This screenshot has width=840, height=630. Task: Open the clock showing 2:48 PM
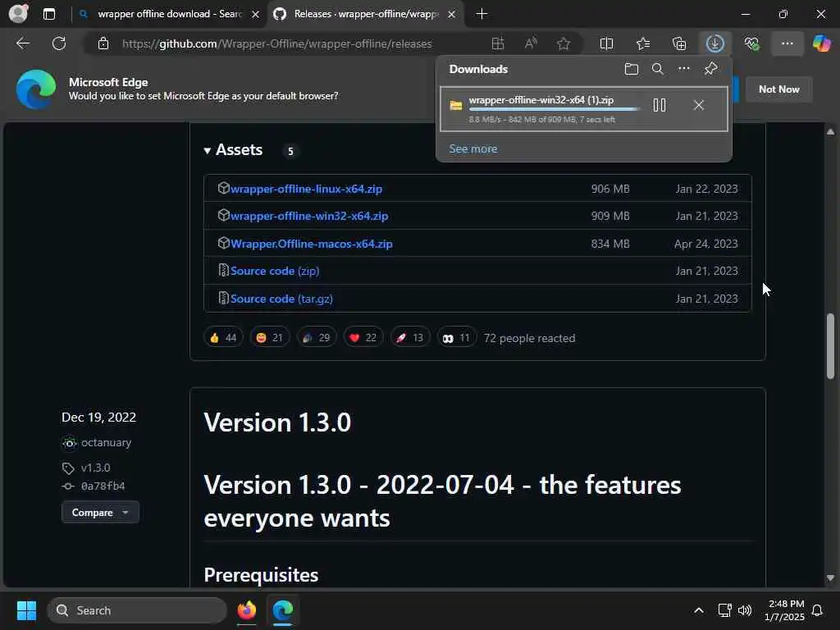[784, 610]
